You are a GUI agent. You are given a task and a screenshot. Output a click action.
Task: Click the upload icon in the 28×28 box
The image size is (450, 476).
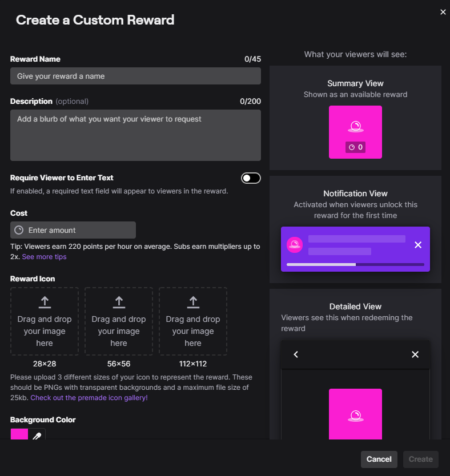[45, 302]
